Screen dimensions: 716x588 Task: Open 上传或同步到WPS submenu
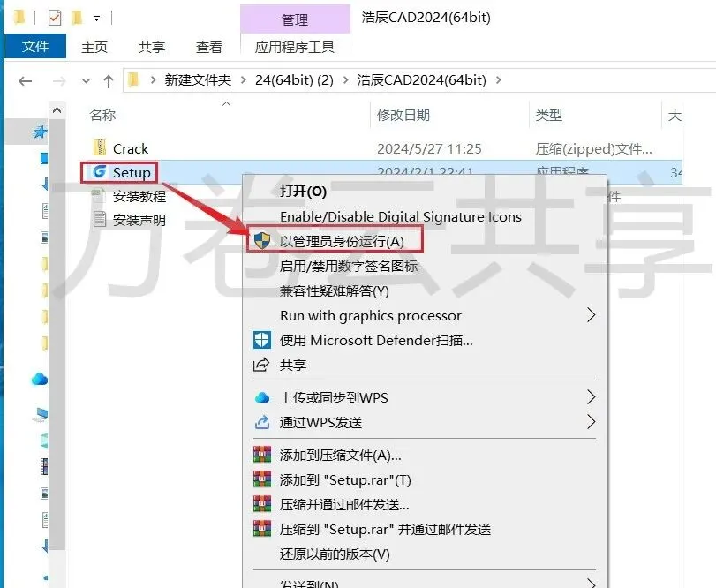click(x=334, y=397)
